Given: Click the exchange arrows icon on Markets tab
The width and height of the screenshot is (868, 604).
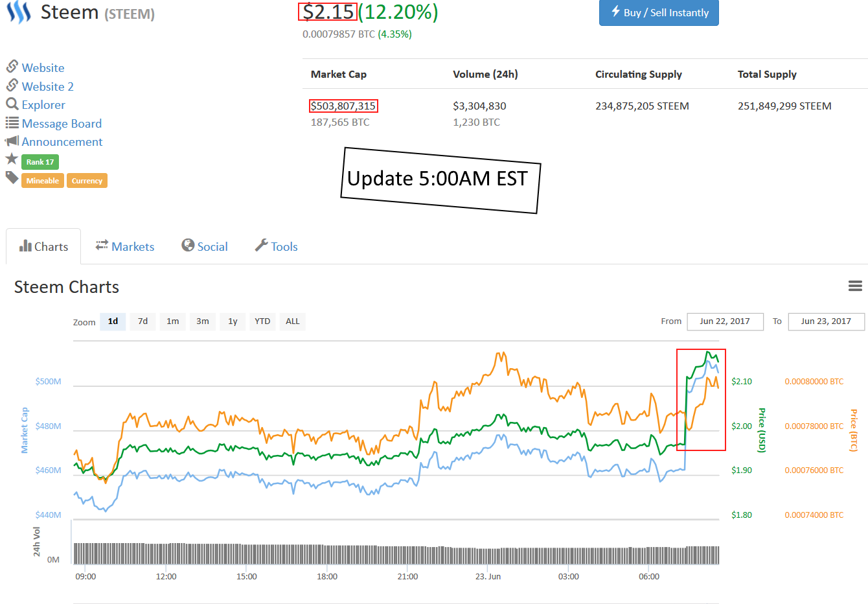Looking at the screenshot, I should point(102,245).
